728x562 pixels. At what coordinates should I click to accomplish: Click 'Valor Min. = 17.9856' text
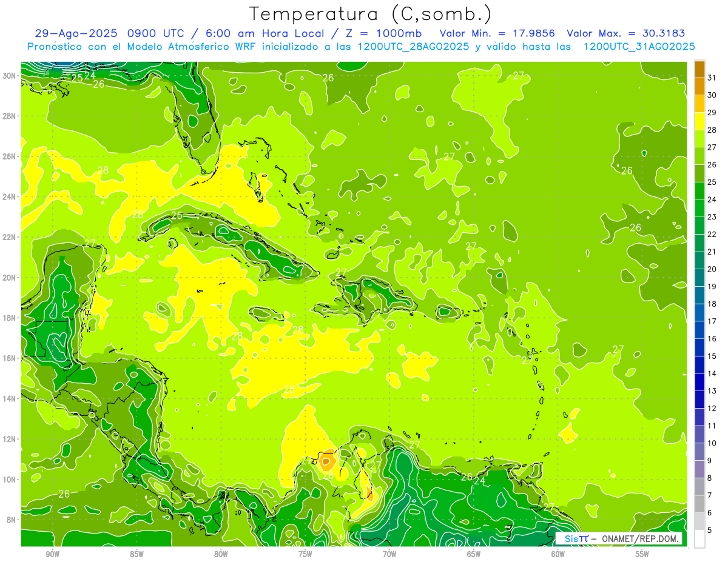(x=497, y=33)
